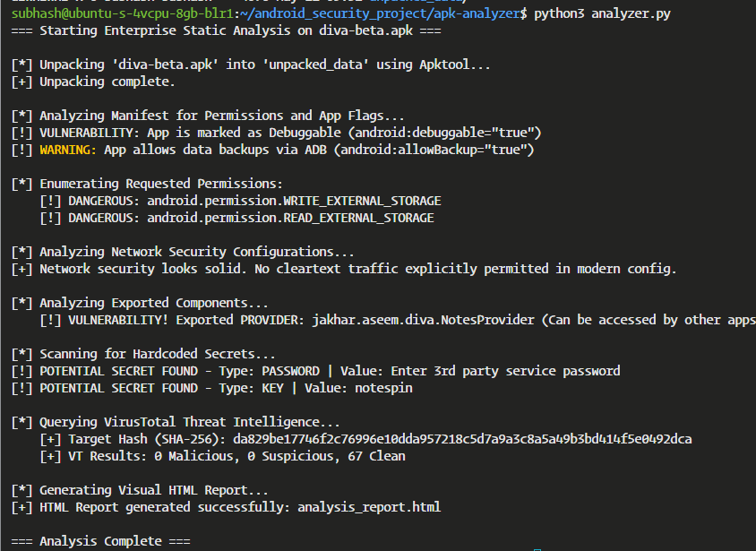
Task: Click the 'jakhar.aseem.diva.NotesProvider' provider name
Action: click(424, 320)
